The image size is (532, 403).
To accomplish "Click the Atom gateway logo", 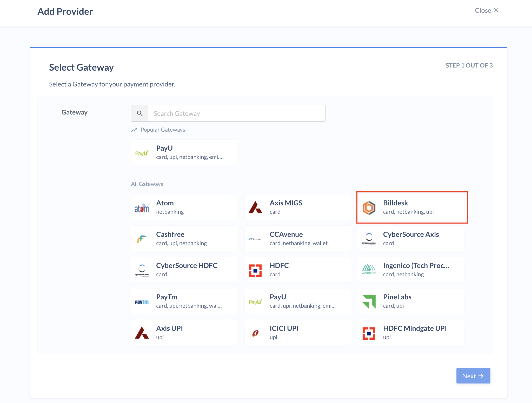I will tap(142, 208).
